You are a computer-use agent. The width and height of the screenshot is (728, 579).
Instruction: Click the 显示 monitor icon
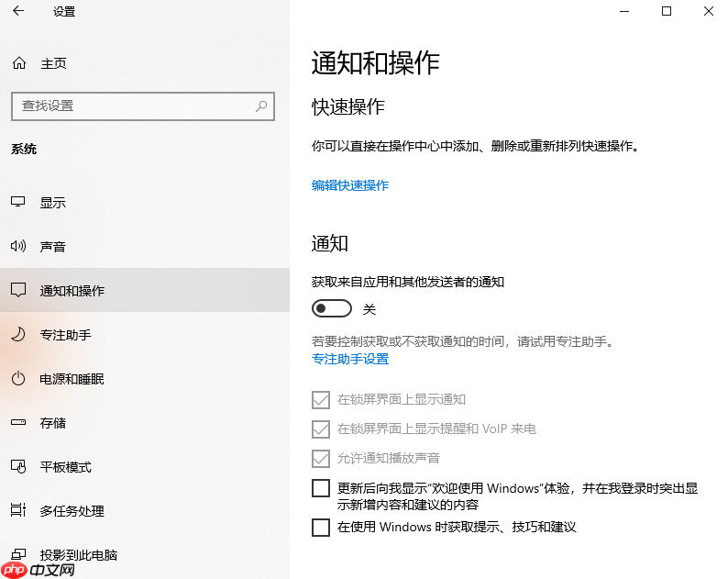[18, 202]
